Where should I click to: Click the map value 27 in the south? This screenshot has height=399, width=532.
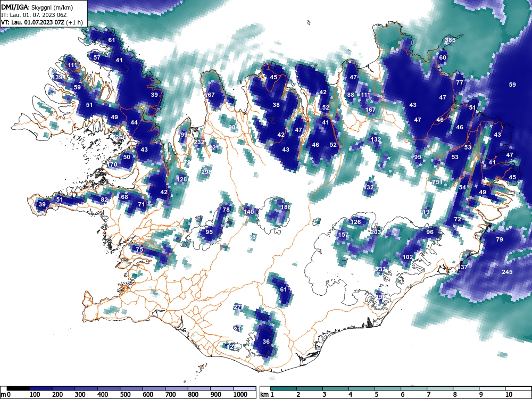coord(237,307)
